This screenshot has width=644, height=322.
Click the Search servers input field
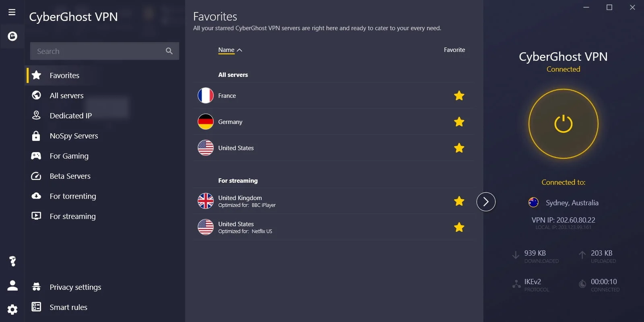pos(97,51)
